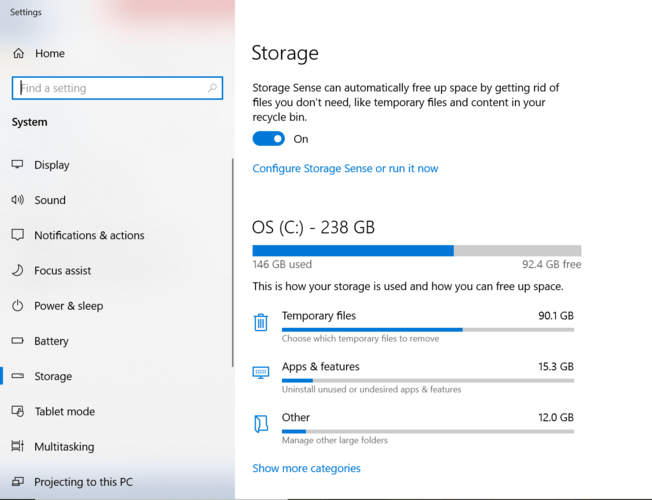Click the Battery icon in sidebar
The width and height of the screenshot is (652, 500).
[x=17, y=341]
